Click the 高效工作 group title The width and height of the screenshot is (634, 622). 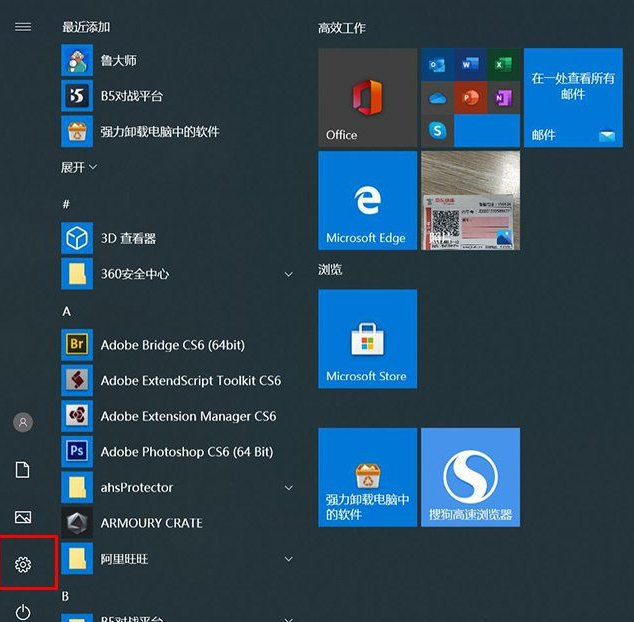342,28
